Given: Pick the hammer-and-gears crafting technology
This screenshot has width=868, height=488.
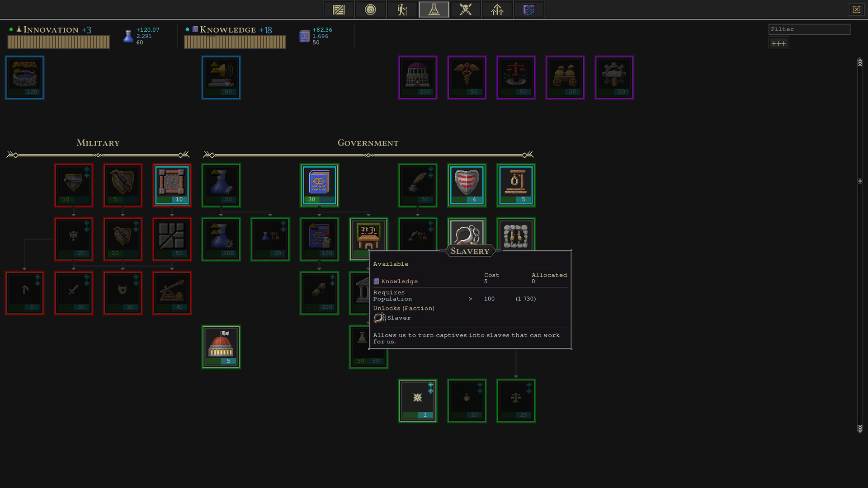Looking at the screenshot, I should 614,77.
